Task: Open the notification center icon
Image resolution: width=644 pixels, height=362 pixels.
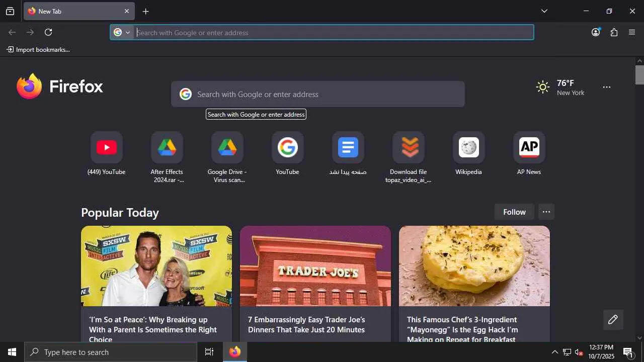Action: click(628, 352)
